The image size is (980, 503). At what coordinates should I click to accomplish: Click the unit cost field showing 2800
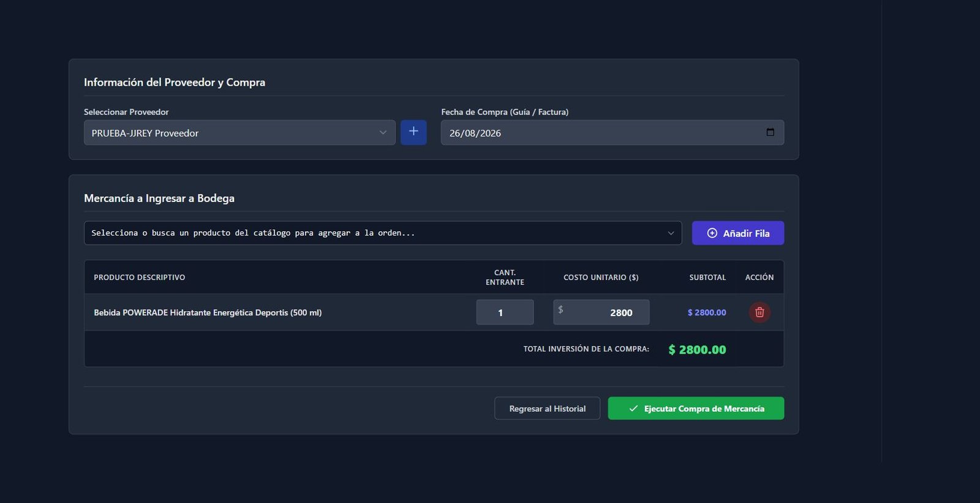tap(601, 312)
